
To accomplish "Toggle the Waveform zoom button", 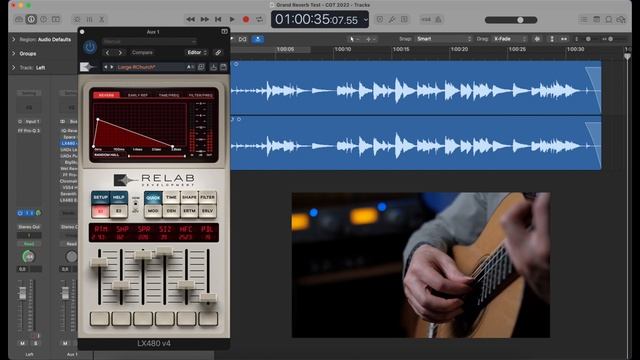I will [x=538, y=39].
